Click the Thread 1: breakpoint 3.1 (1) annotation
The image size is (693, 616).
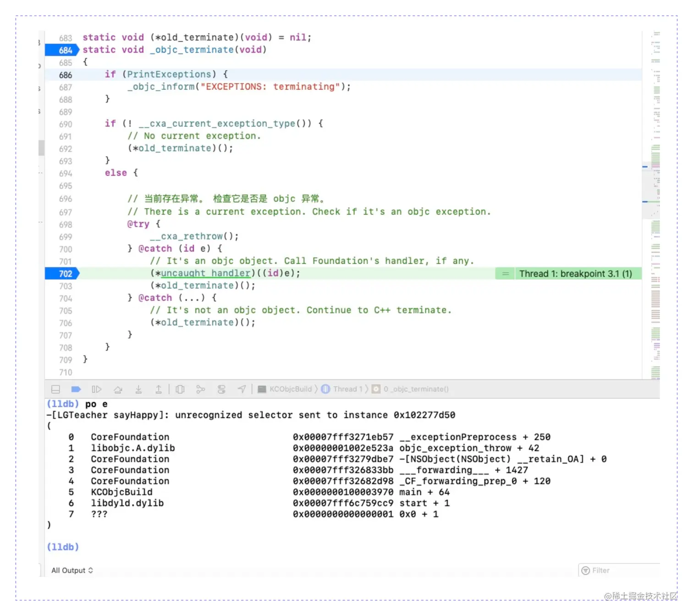click(576, 274)
